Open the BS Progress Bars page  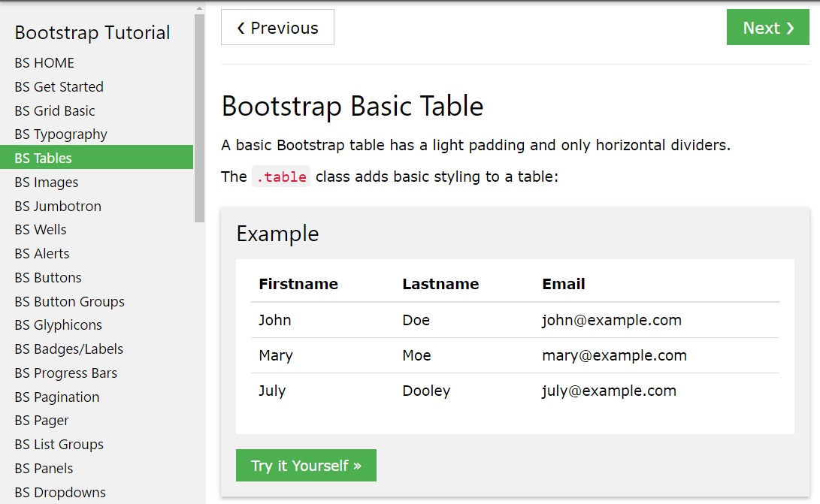click(x=65, y=373)
